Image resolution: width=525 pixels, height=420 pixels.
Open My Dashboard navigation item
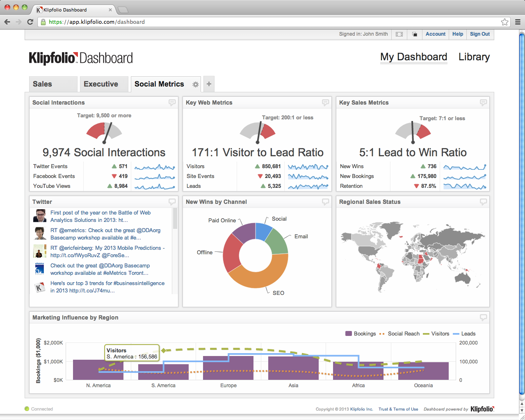pos(413,57)
